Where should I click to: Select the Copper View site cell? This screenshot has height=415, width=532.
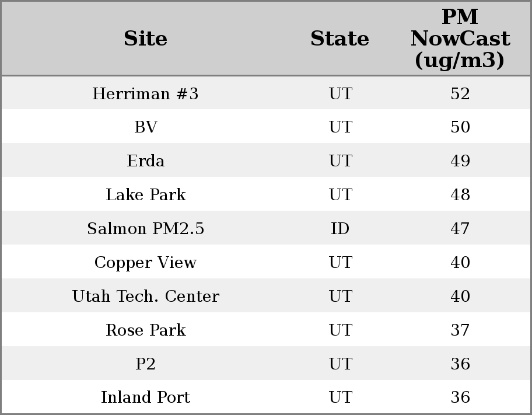145,262
